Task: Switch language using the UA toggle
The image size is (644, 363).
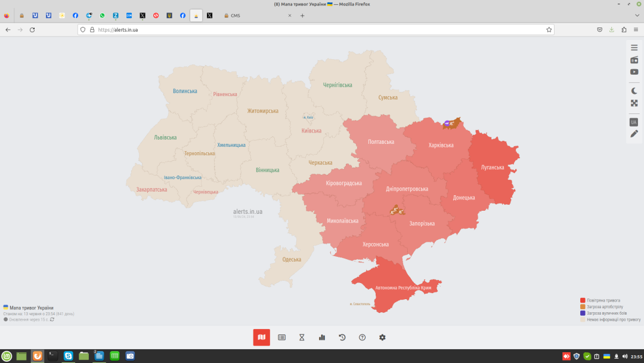Action: pyautogui.click(x=634, y=121)
